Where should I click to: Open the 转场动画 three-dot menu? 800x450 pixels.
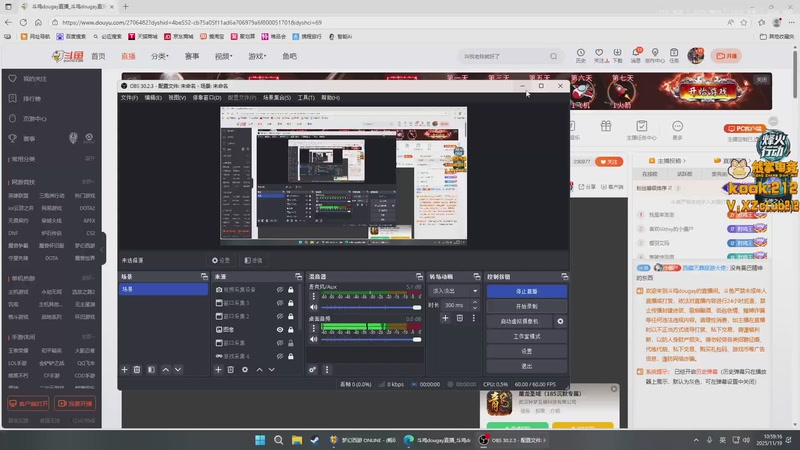pyautogui.click(x=474, y=318)
